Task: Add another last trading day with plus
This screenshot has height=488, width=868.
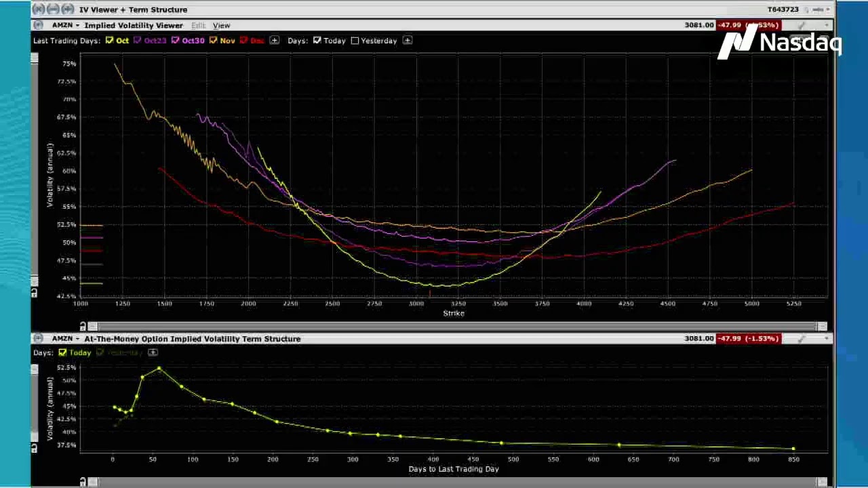Action: pyautogui.click(x=274, y=41)
